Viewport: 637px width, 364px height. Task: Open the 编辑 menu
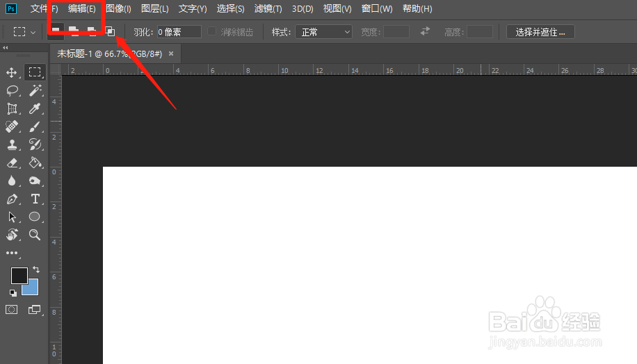81,8
